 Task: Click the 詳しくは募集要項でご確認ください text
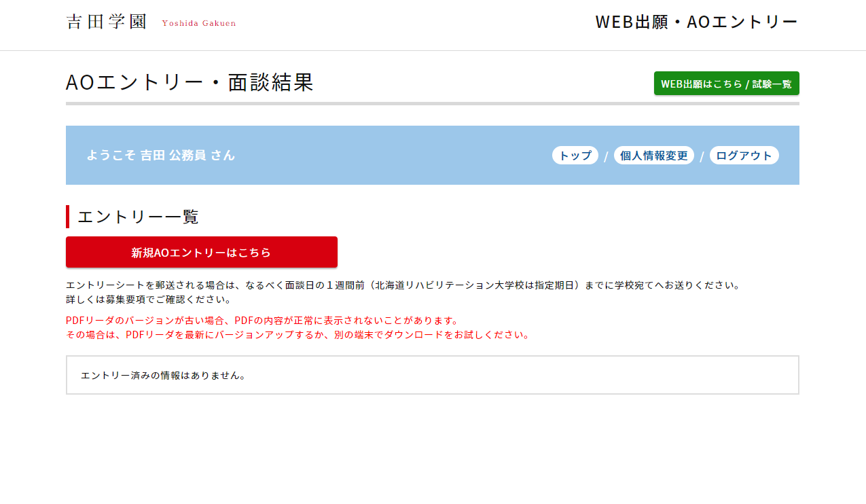[x=148, y=300]
